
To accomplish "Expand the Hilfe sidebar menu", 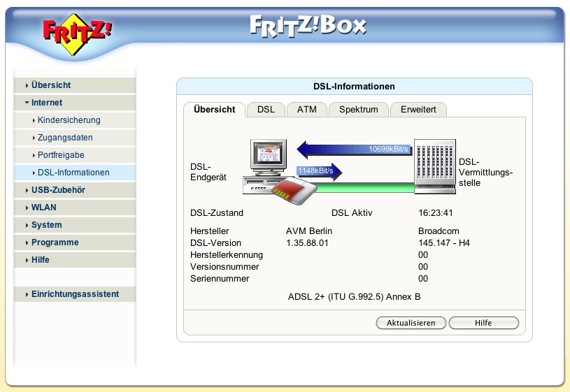I will pyautogui.click(x=75, y=259).
